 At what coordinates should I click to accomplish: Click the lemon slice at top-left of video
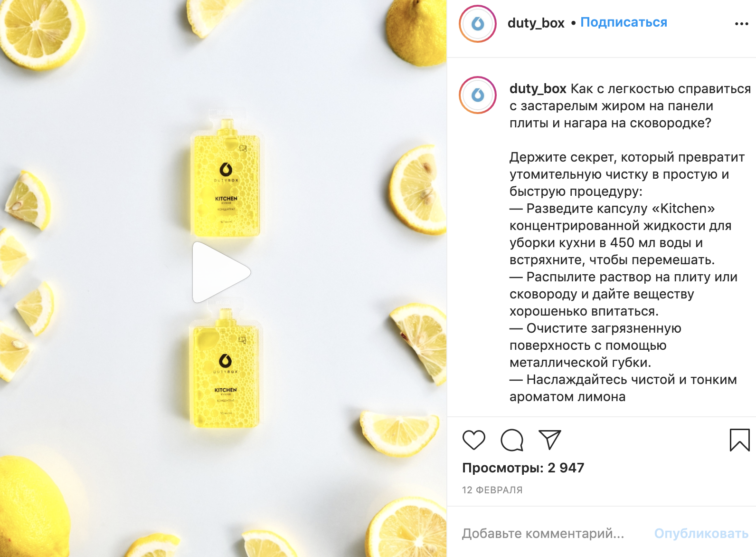point(40,33)
